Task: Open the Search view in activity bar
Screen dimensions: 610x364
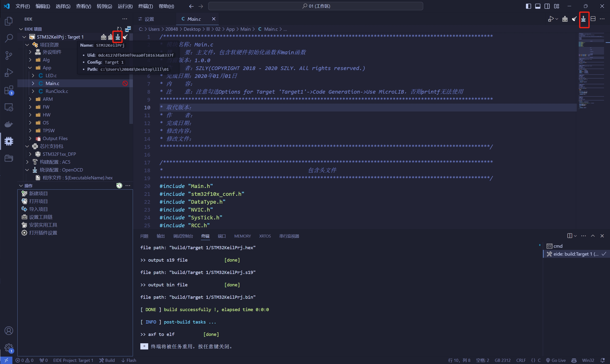Action: point(9,38)
